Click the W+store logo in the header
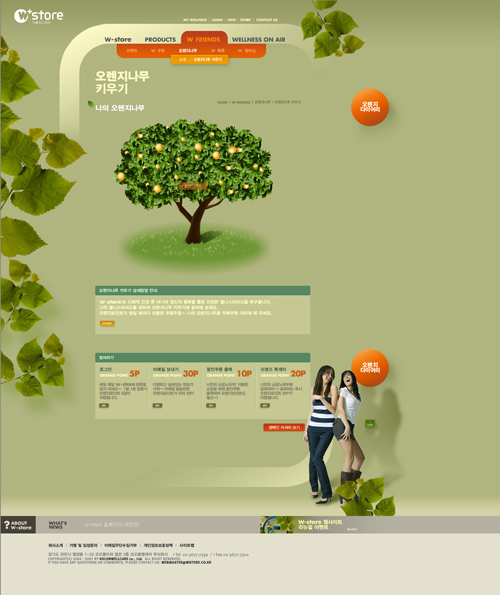The image size is (500, 595). [x=39, y=16]
